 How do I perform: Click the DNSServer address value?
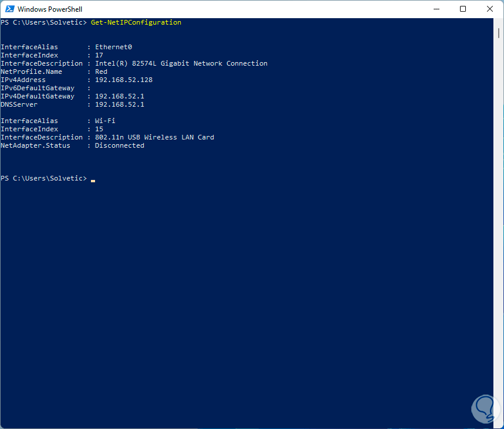tap(119, 104)
